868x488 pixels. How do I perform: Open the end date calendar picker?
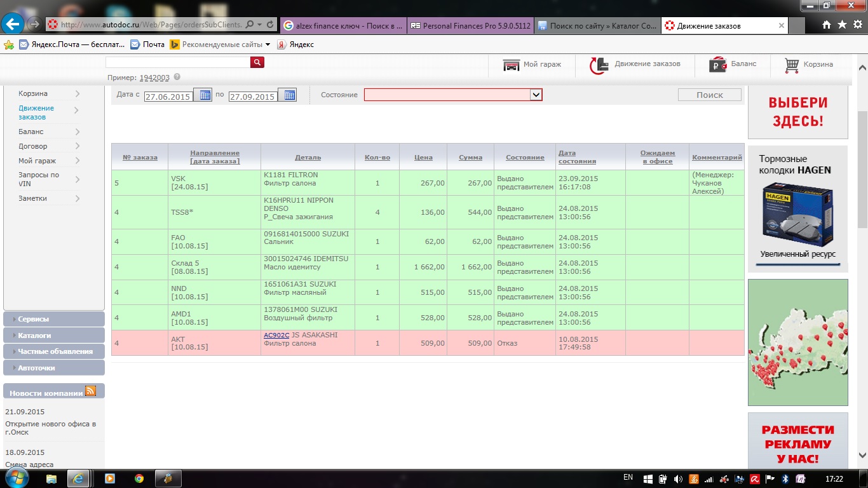[290, 95]
